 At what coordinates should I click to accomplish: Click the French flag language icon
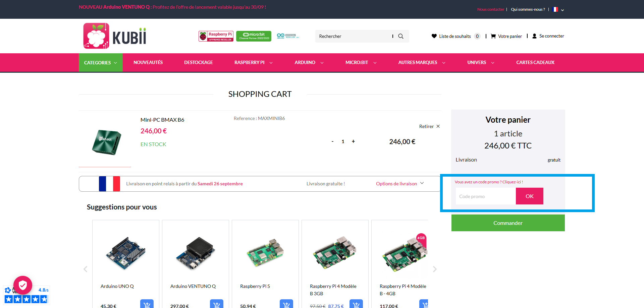click(555, 9)
